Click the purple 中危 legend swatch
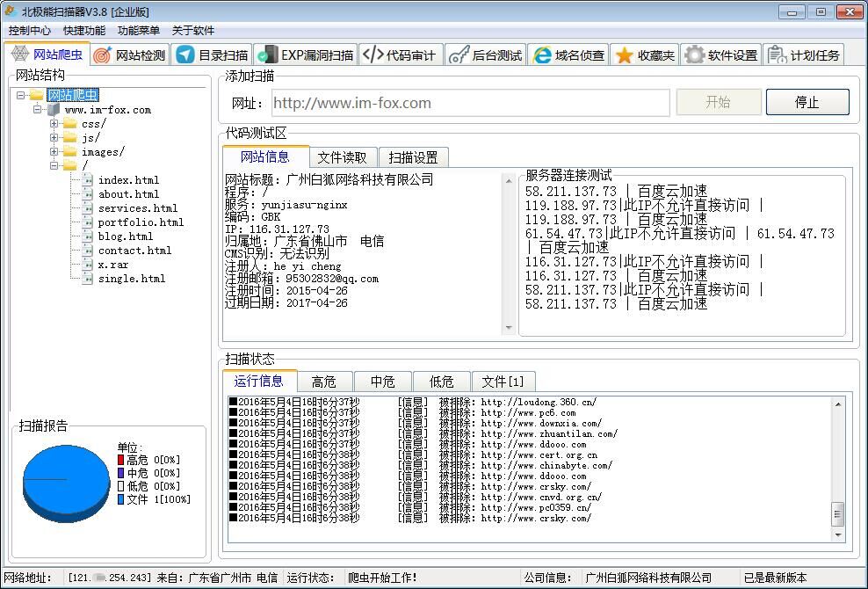Screen dimensions: 868x589 click(120, 473)
